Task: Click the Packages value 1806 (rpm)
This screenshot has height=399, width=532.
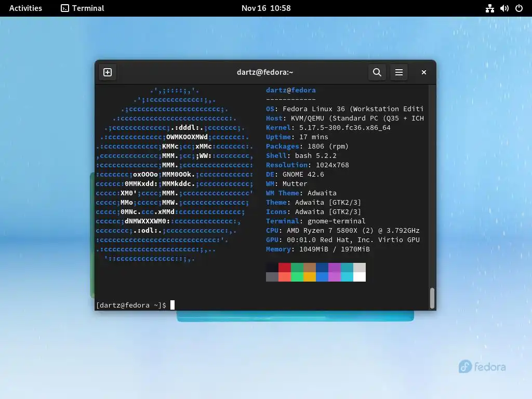Action: [x=328, y=146]
